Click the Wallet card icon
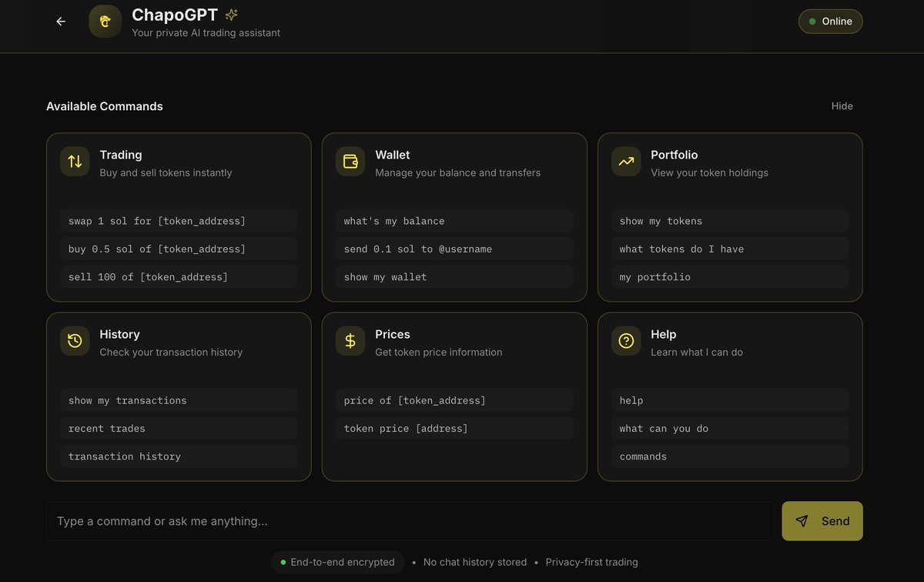This screenshot has width=924, height=582. pyautogui.click(x=350, y=162)
